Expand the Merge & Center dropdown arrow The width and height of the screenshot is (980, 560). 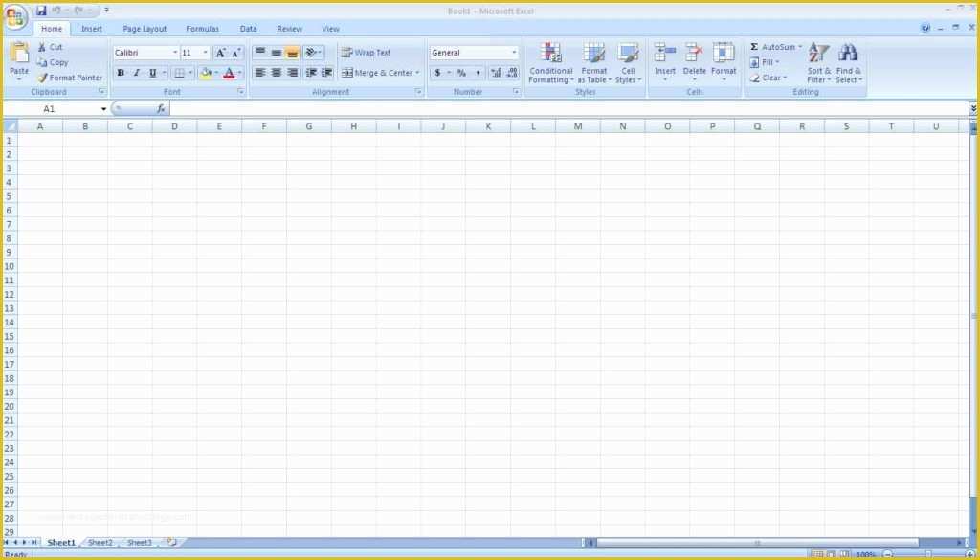click(417, 73)
